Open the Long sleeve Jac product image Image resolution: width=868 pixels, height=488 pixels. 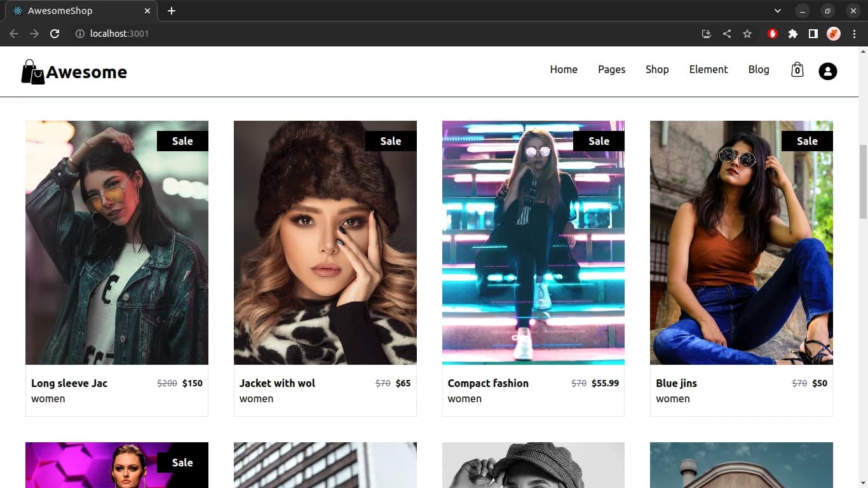click(117, 243)
